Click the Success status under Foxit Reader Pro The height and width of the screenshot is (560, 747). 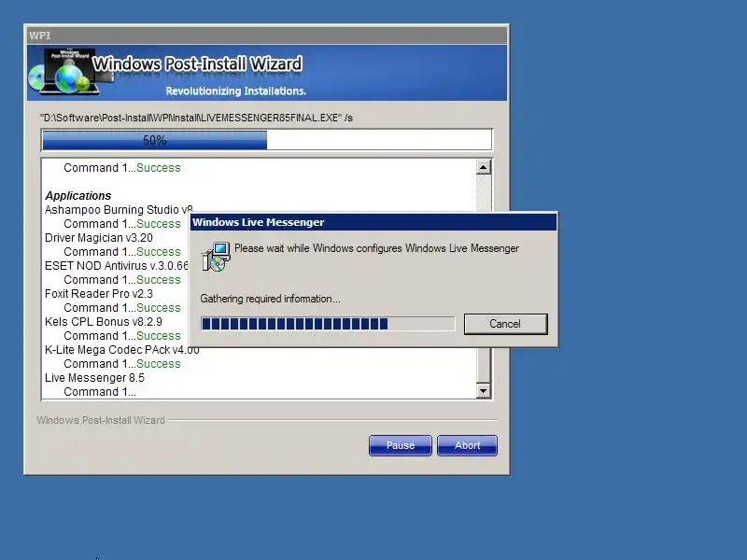(x=159, y=308)
